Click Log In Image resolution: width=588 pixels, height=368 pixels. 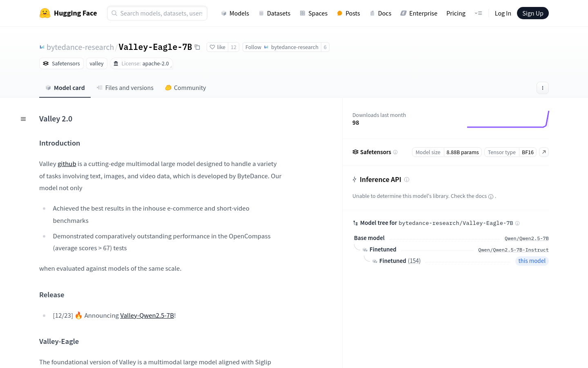(x=503, y=13)
